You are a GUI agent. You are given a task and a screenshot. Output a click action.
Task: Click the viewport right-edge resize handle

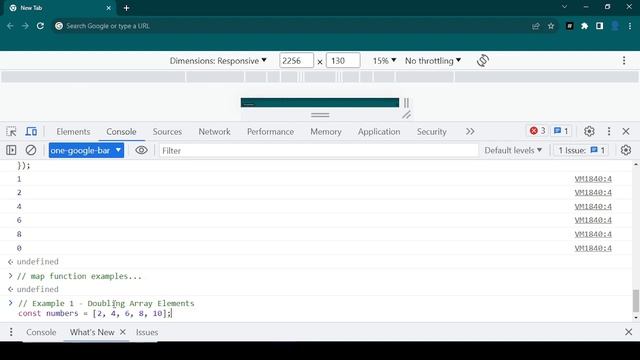[x=406, y=102]
